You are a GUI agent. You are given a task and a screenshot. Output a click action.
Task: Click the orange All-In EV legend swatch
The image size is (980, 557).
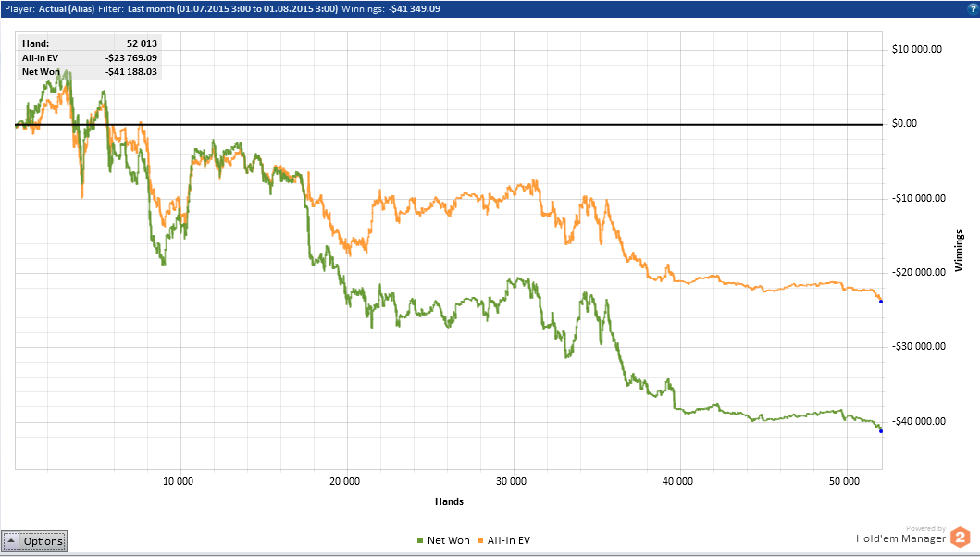pos(480,540)
